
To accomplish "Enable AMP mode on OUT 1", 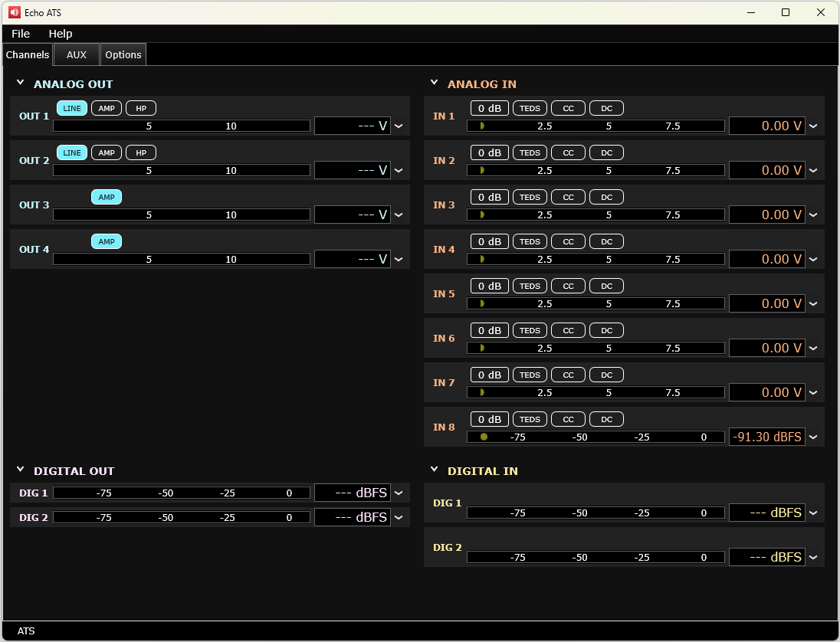I will [107, 109].
